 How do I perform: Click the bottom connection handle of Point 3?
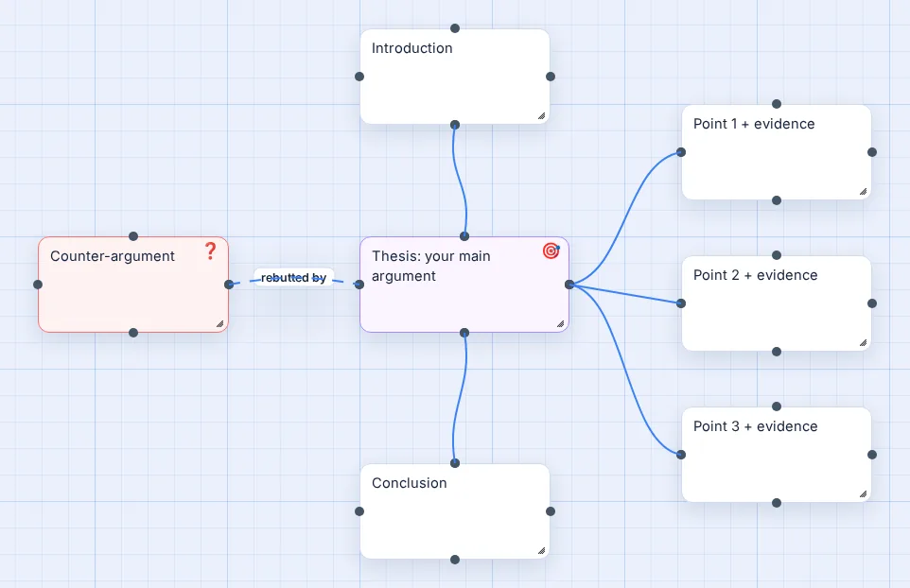[777, 503]
